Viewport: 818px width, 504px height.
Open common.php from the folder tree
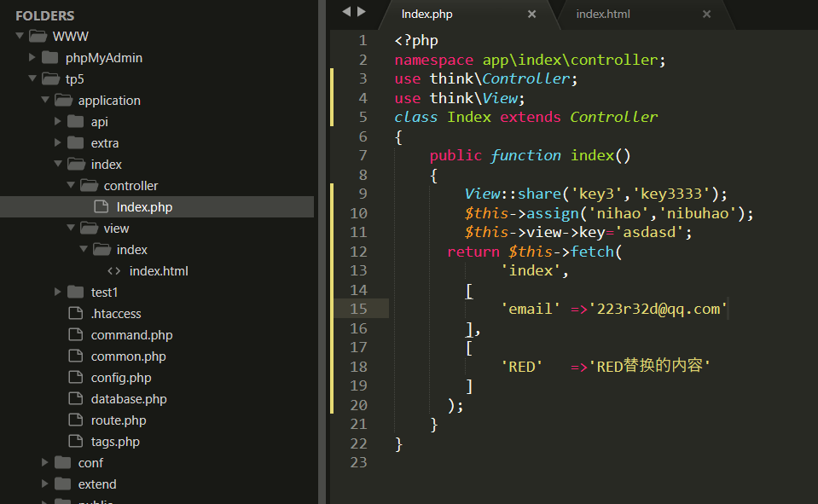point(128,356)
